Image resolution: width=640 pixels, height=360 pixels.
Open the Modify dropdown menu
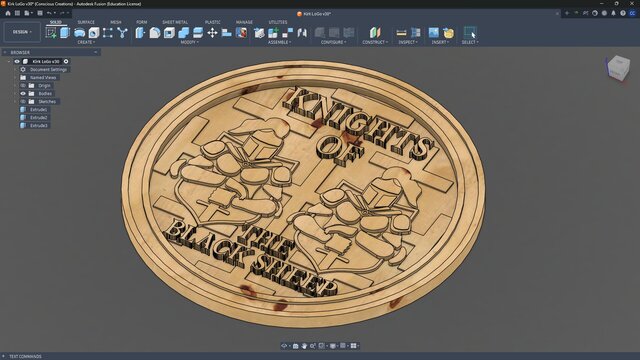(x=190, y=42)
